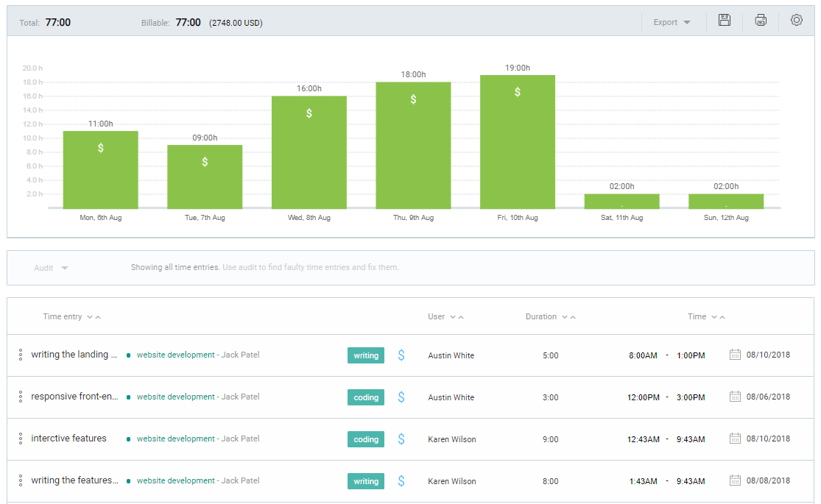
Task: Click the calendar icon on the 08/06/2018 entry
Action: (734, 396)
